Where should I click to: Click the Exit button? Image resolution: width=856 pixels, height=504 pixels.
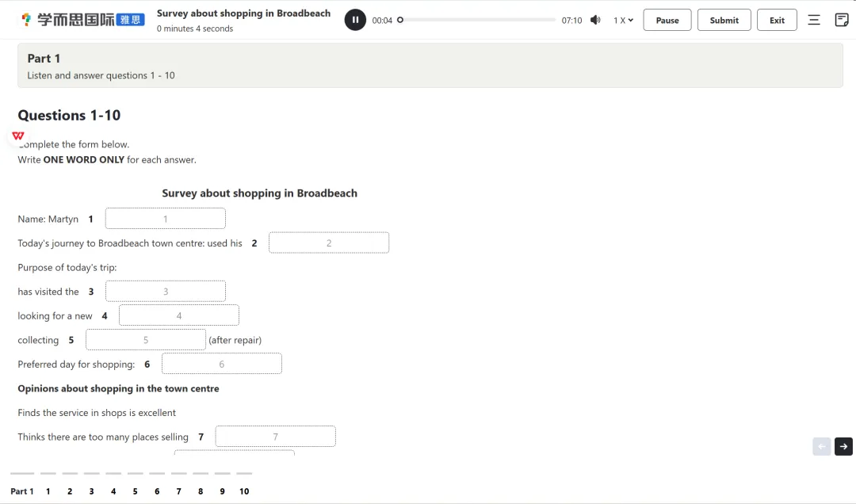pos(777,20)
